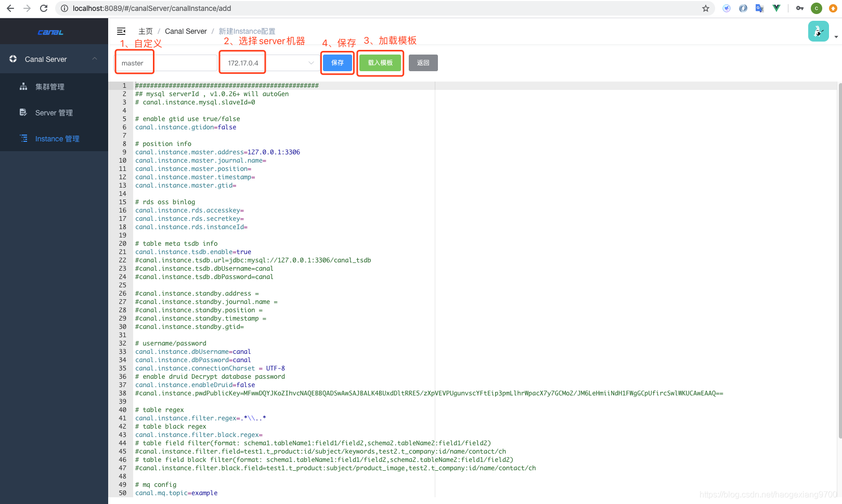Click the '# mq config' comment line

pyautogui.click(x=156, y=485)
